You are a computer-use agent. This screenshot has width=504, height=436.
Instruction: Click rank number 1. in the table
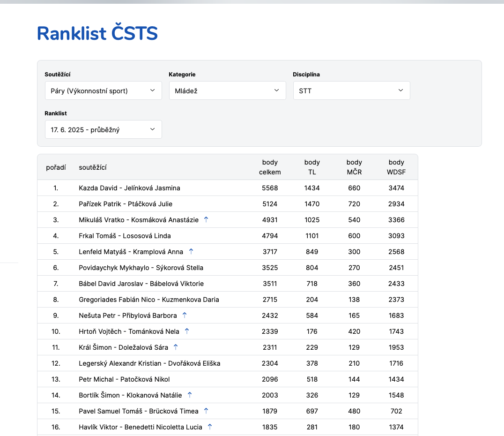pos(56,188)
